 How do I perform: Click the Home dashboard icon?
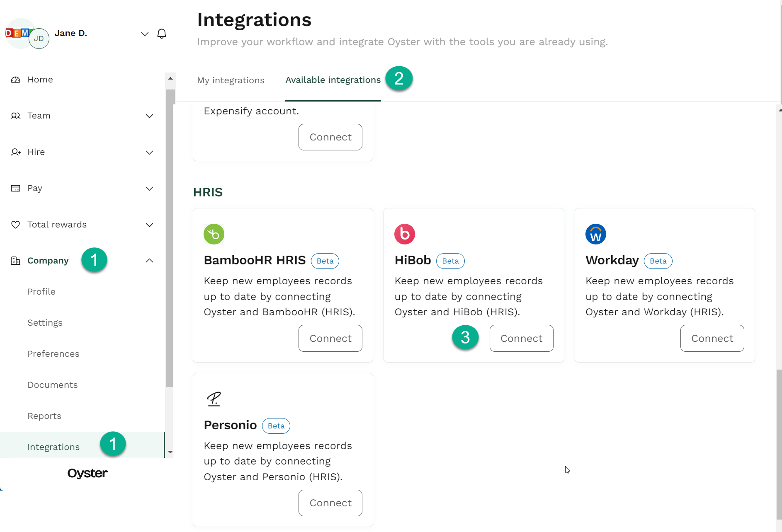coord(15,80)
